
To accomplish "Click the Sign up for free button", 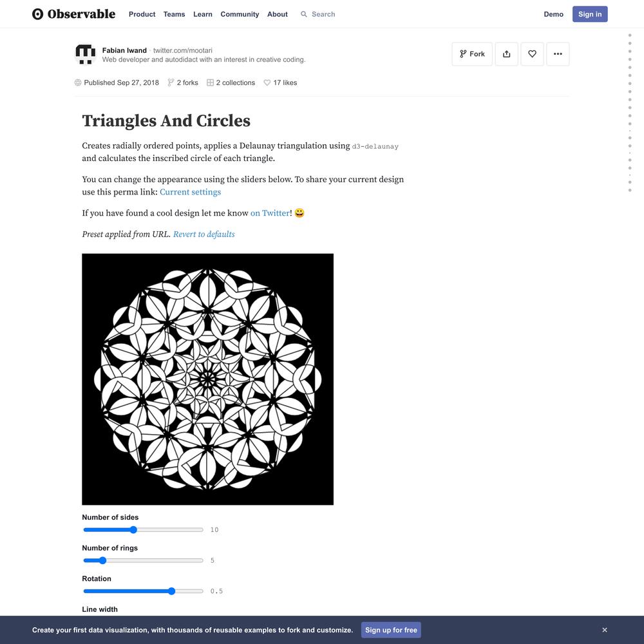I will [391, 630].
